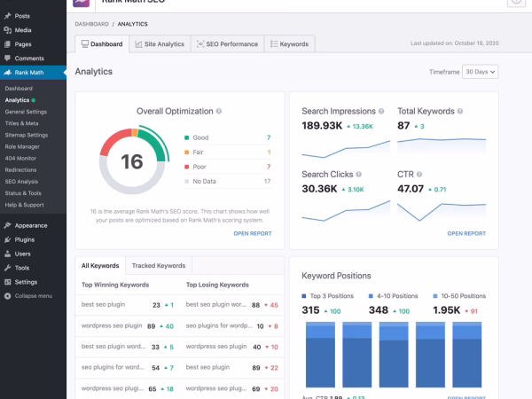532x399 pixels.
Task: Click the optimization score donut chart
Action: [x=133, y=160]
